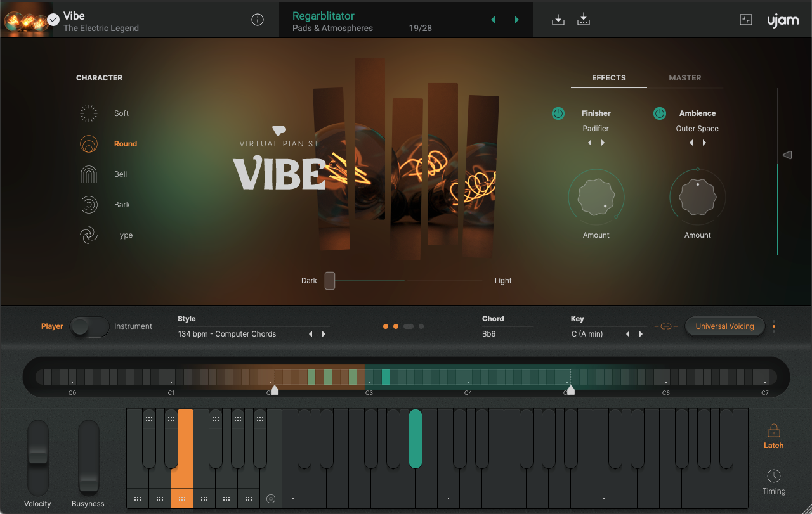Image resolution: width=812 pixels, height=514 pixels.
Task: Click the Chord display Bb6
Action: 489,334
